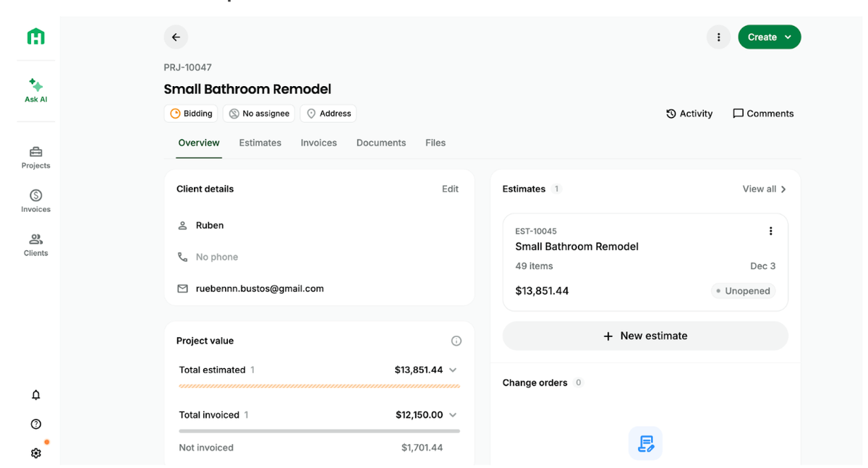Change the Bidding status chip

click(191, 114)
